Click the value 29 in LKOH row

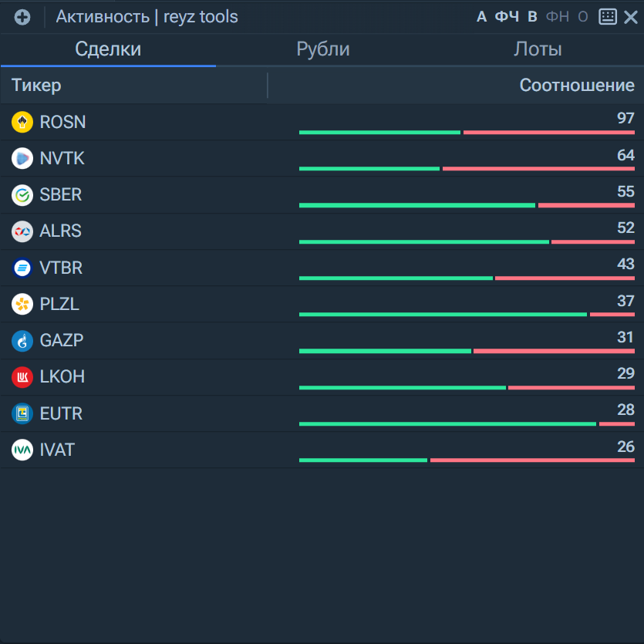tap(625, 373)
